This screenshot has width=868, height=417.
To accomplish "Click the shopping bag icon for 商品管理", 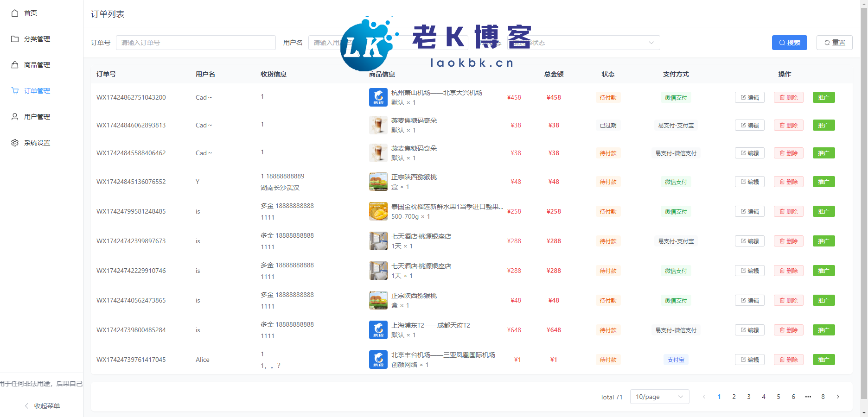I will click(x=15, y=65).
